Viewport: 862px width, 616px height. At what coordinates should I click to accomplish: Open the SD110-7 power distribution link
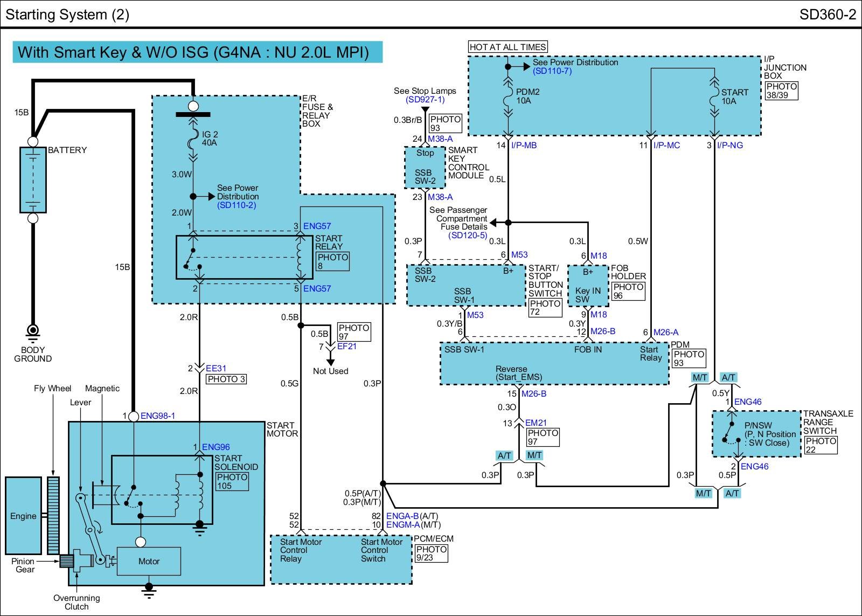pyautogui.click(x=552, y=71)
